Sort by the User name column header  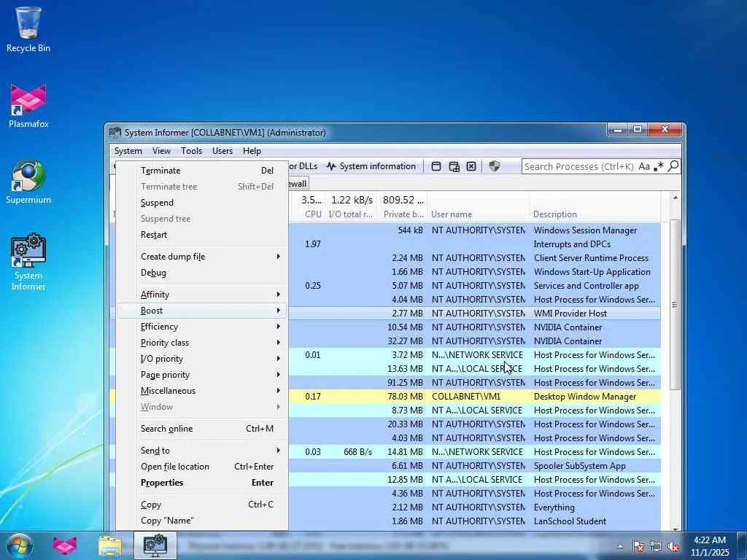(479, 207)
